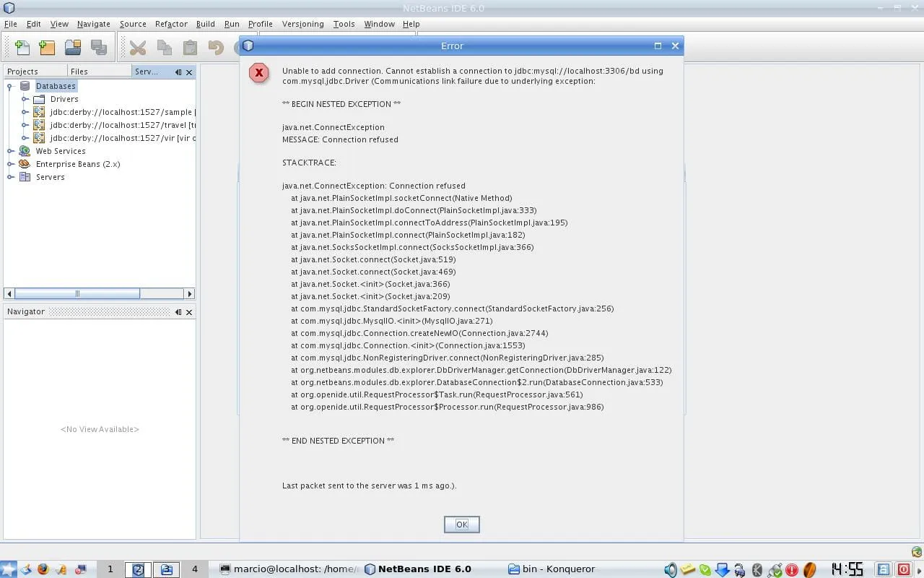Screen dimensions: 924x578
Task: Switch to the marcio@localhost terminal taskbar entry
Action: pos(288,569)
